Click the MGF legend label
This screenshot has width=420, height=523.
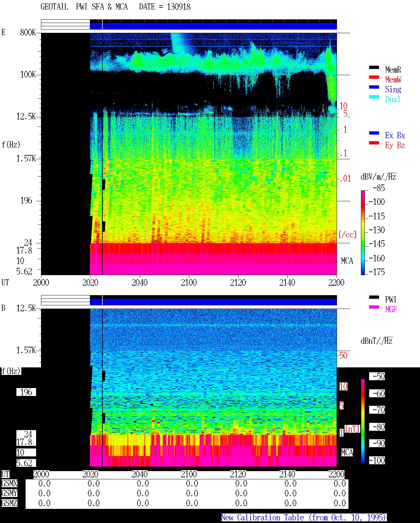tap(391, 309)
